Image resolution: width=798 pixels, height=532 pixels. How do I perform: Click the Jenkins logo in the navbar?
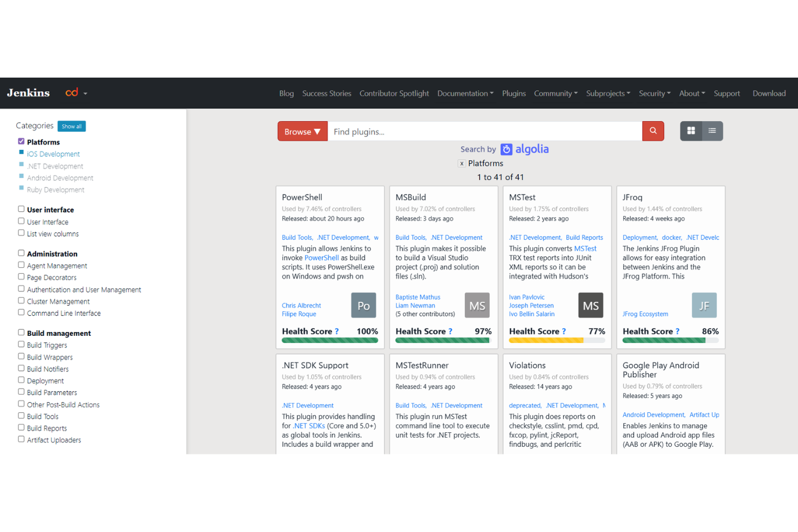pos(28,93)
